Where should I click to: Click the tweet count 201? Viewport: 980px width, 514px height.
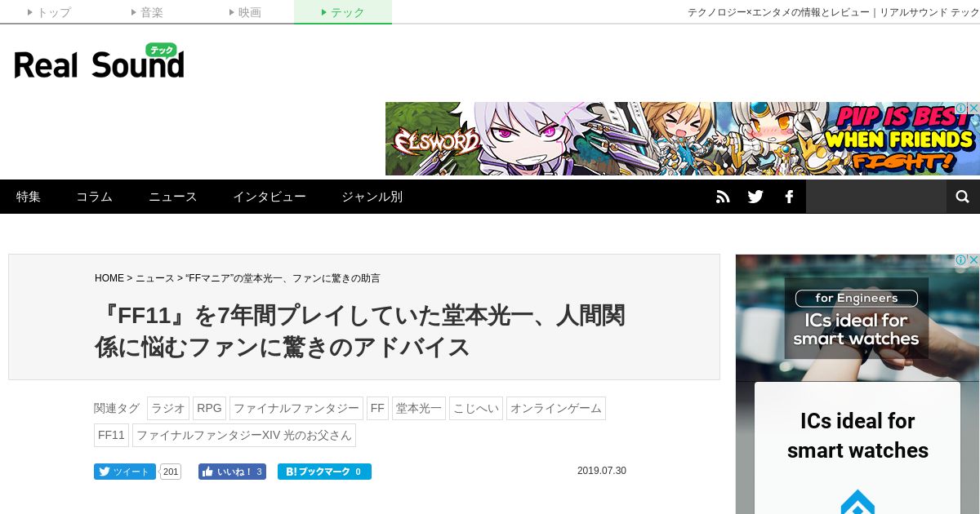click(171, 472)
